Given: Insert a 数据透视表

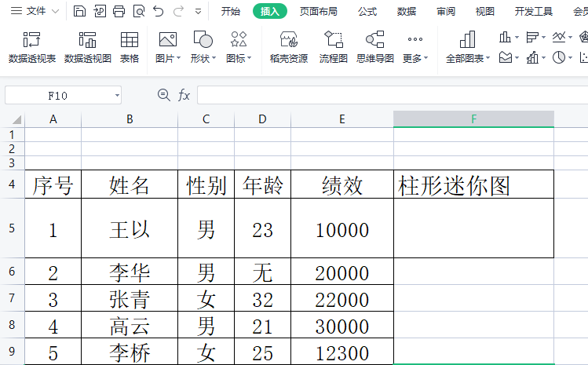Looking at the screenshot, I should point(32,47).
